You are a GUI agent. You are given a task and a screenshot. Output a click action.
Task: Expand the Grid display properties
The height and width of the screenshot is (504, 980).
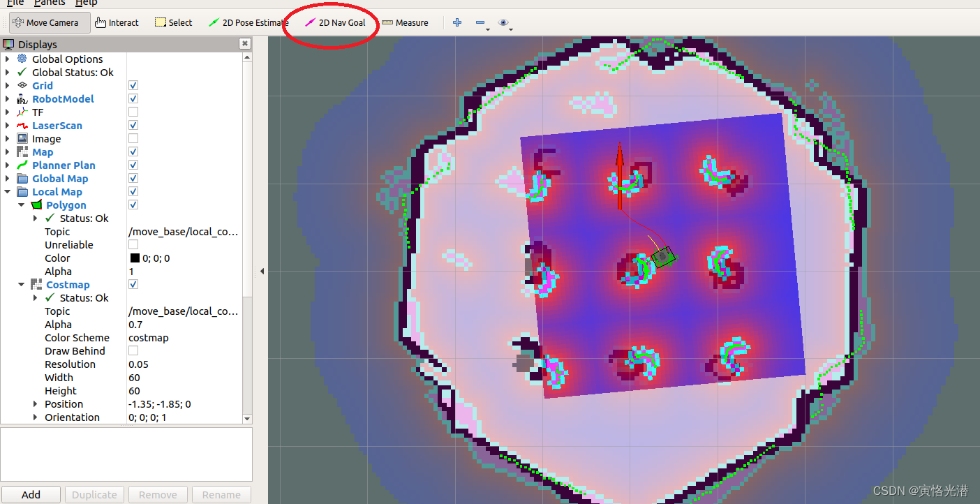click(8, 86)
